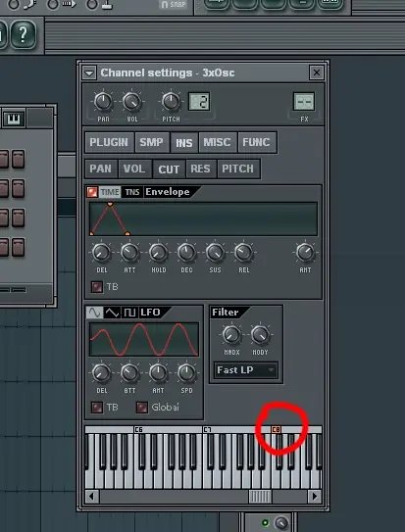Click the highlighted C8 root note marker
Viewport: 405px width, 532px height.
coord(276,430)
